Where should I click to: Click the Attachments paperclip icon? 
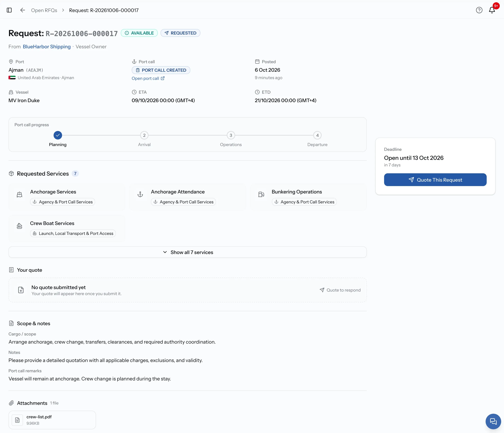[11, 403]
